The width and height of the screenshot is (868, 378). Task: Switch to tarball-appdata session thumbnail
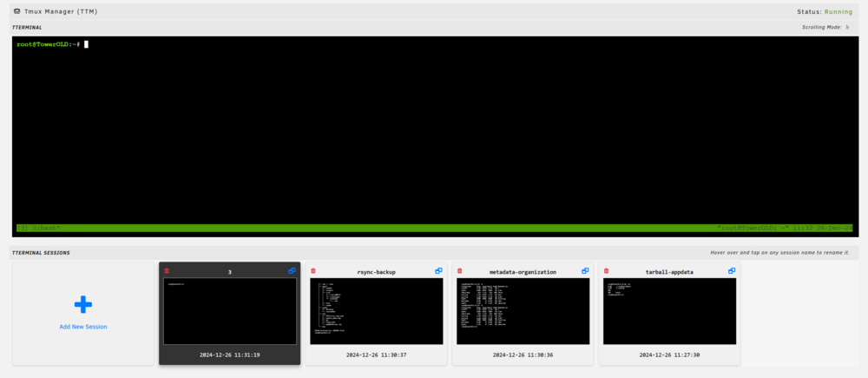(670, 311)
